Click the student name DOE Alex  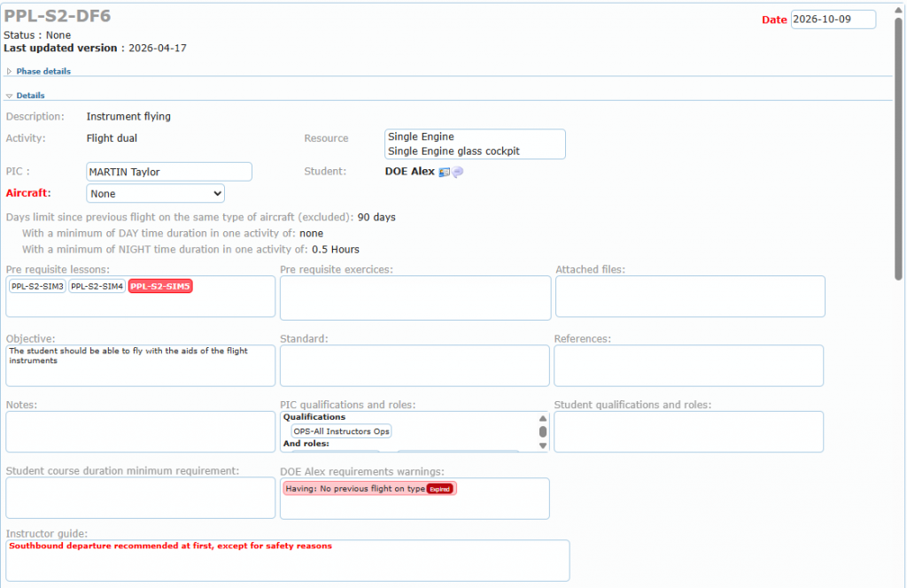(409, 171)
